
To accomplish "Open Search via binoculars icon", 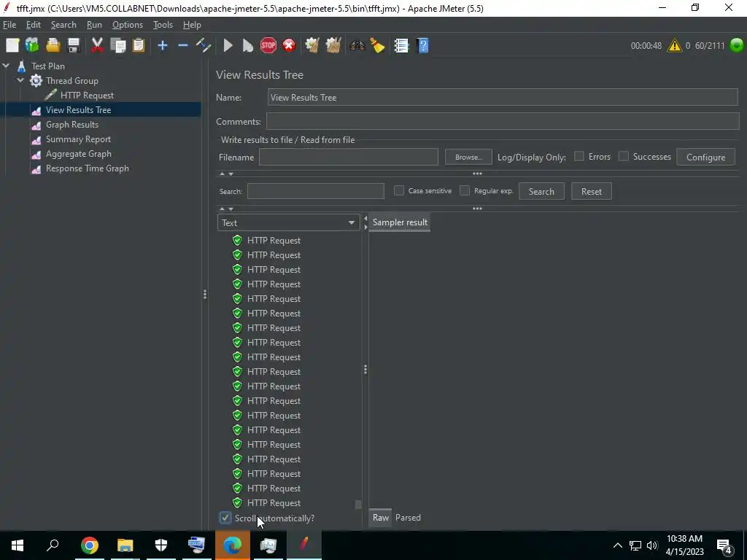I will (x=357, y=46).
